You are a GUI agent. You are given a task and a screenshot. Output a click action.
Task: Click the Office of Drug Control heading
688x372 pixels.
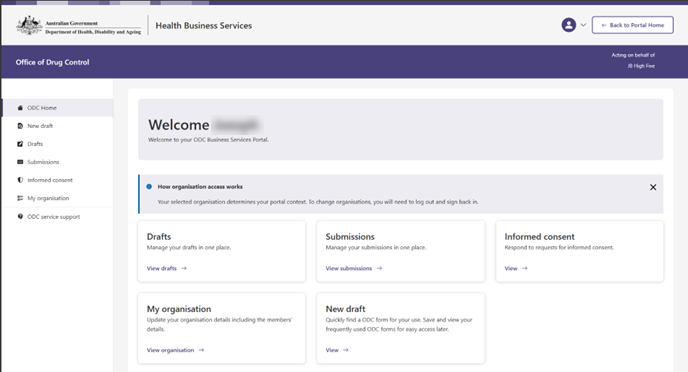(52, 62)
